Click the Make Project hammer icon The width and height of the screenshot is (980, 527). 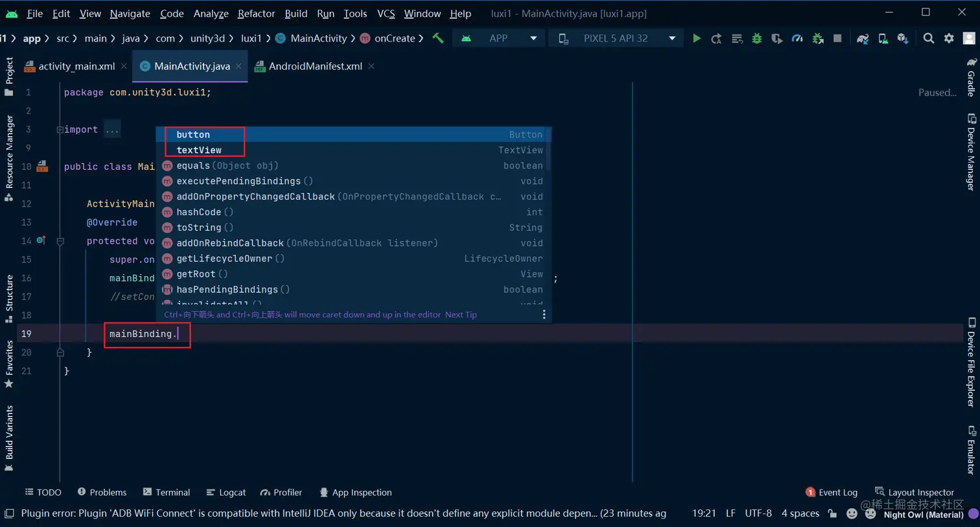coord(438,38)
